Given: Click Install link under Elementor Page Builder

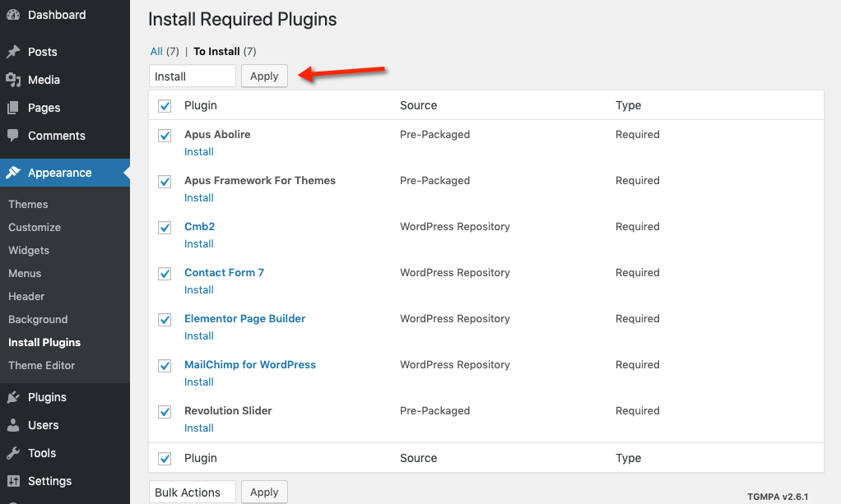Looking at the screenshot, I should coord(199,335).
